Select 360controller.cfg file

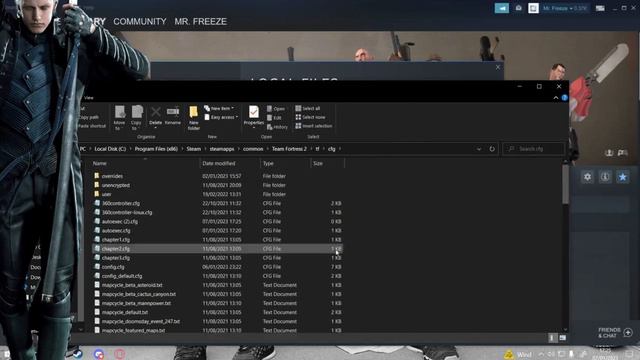121,203
